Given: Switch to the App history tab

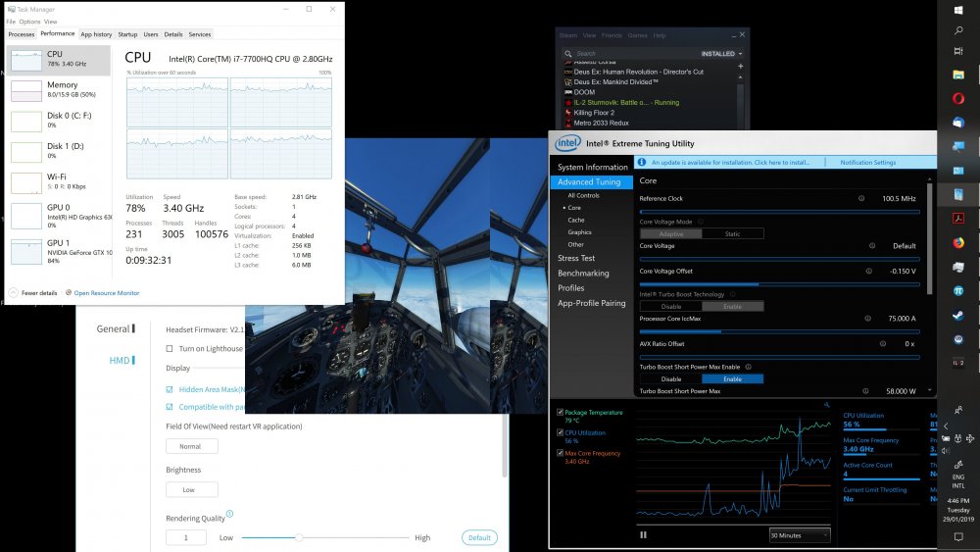Looking at the screenshot, I should point(96,34).
